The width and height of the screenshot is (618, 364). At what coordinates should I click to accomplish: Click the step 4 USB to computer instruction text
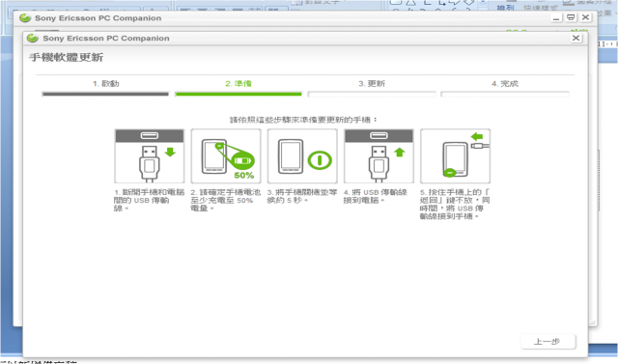tap(376, 196)
